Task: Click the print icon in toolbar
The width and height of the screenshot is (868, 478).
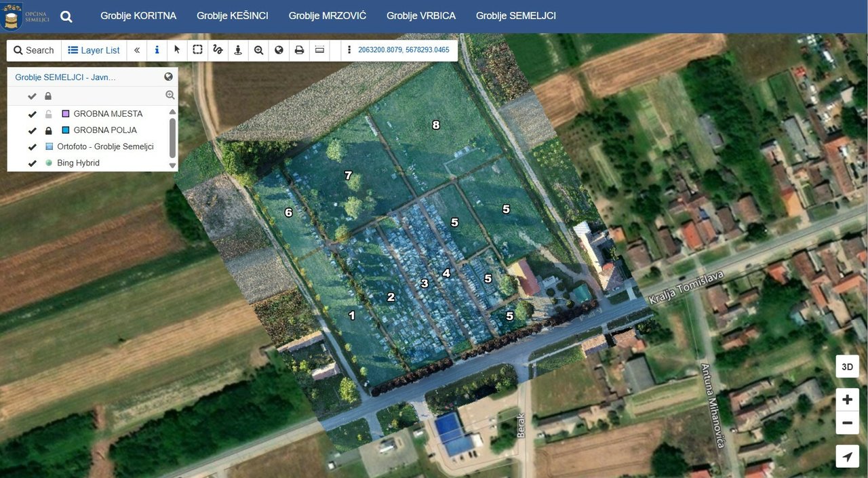Action: 299,50
